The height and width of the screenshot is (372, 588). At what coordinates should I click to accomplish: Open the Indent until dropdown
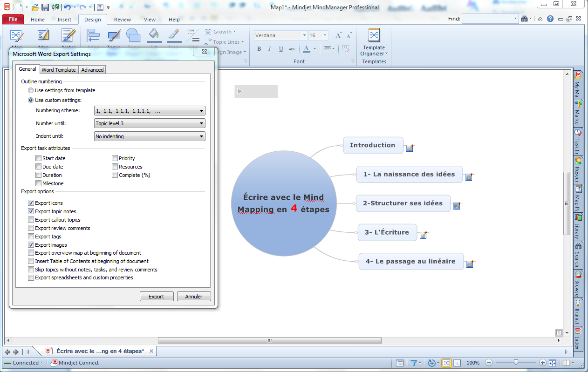[x=149, y=136]
